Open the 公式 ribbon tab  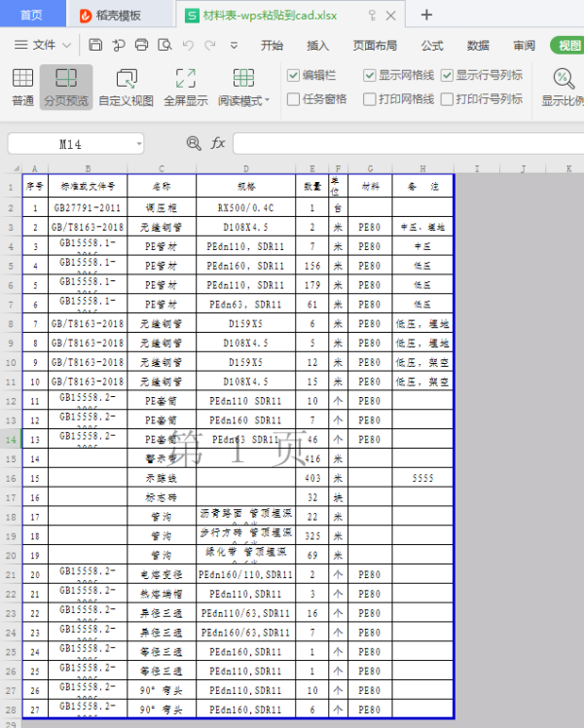click(x=432, y=46)
